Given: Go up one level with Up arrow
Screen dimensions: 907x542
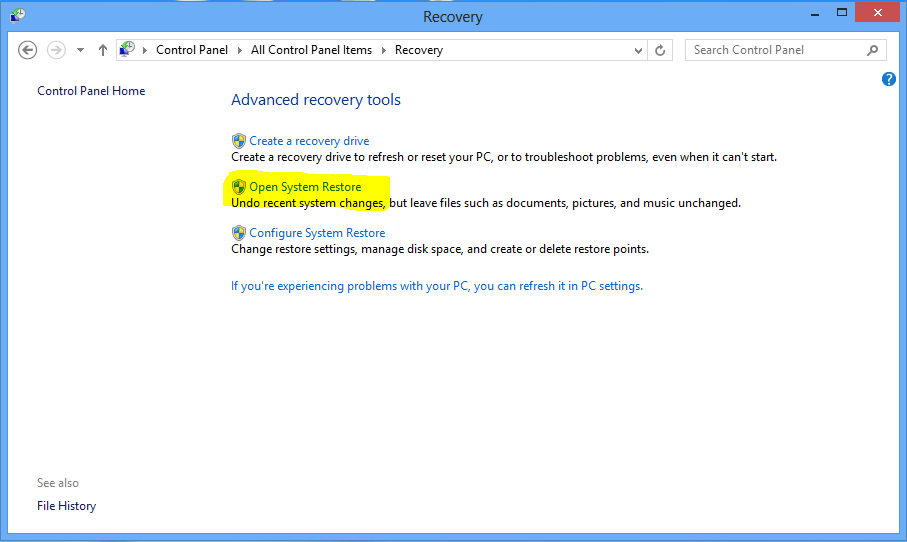Looking at the screenshot, I should click(x=103, y=50).
